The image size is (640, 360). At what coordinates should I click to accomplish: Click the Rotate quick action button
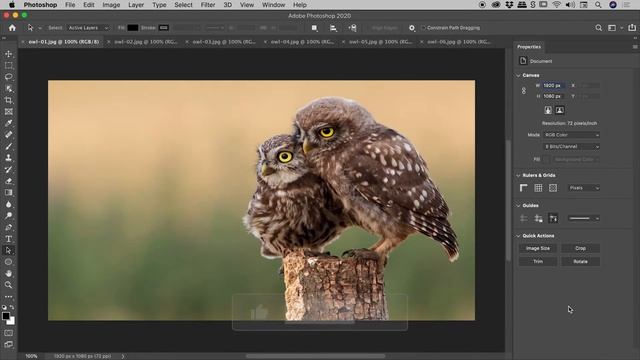580,261
